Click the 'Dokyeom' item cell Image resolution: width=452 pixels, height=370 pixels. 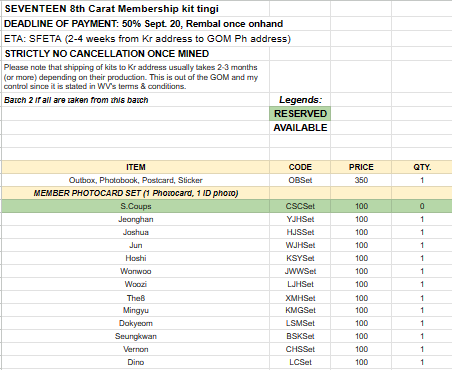coord(136,323)
